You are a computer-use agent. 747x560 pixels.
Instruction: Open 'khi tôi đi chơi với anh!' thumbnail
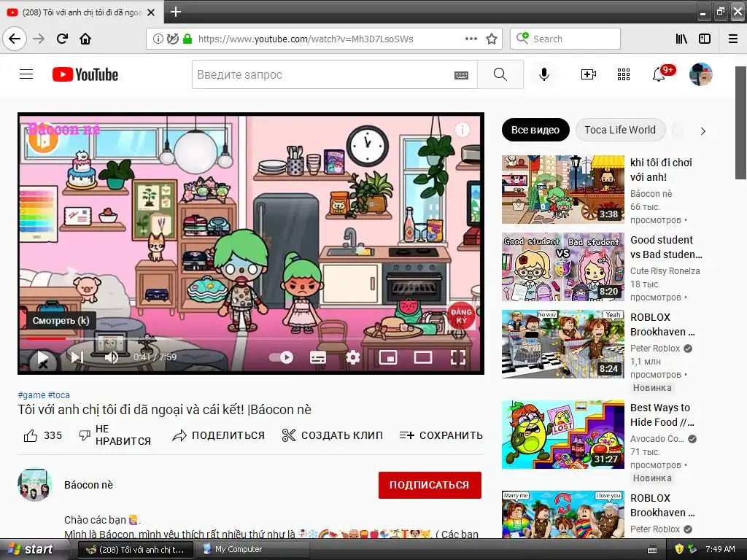tap(562, 190)
